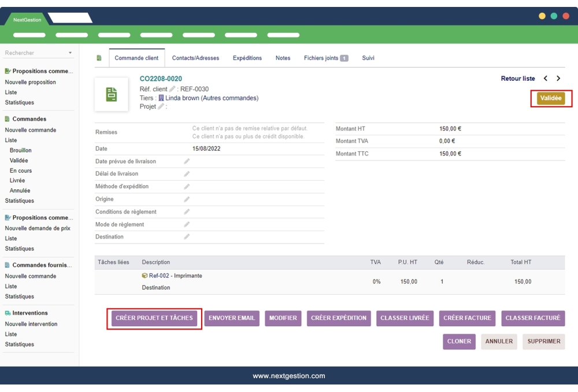Click the green document icon beside the tabs
578x392 pixels.
(98, 58)
